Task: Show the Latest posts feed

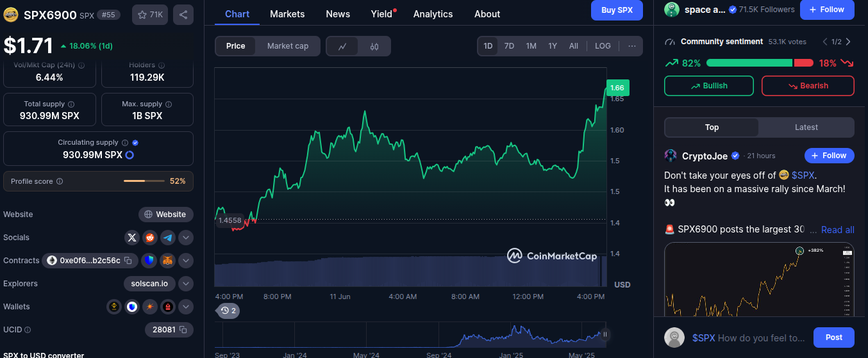Action: tap(806, 127)
